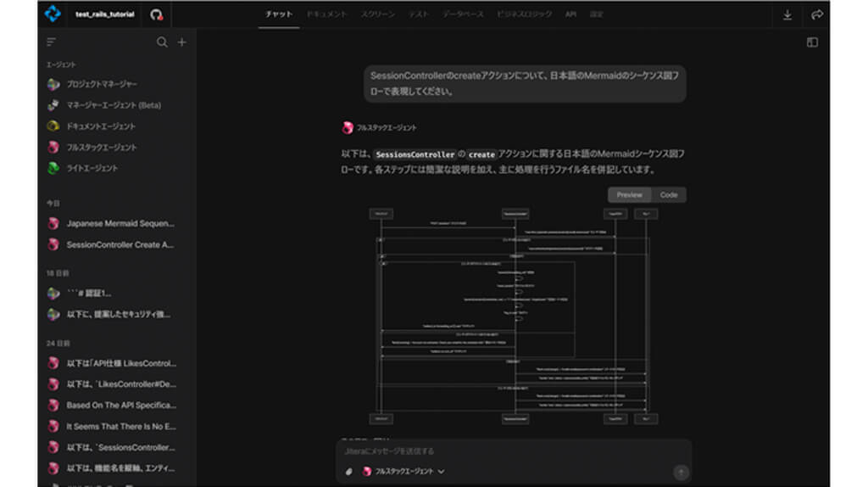Click the share arrow icon
The image size is (868, 487).
tap(816, 15)
